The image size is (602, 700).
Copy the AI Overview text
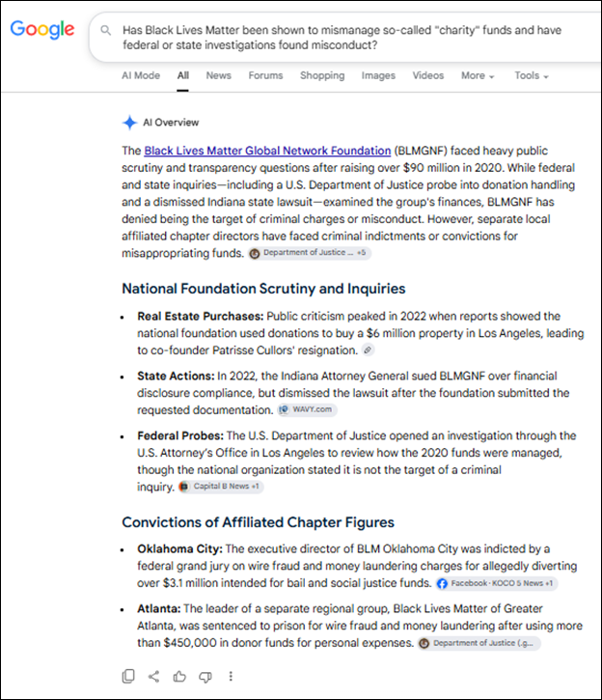(128, 676)
